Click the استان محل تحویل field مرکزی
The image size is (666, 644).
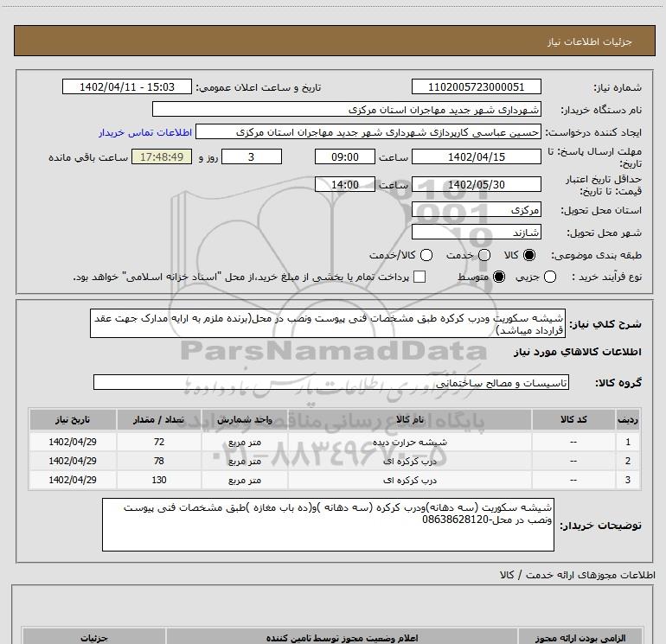(477, 210)
